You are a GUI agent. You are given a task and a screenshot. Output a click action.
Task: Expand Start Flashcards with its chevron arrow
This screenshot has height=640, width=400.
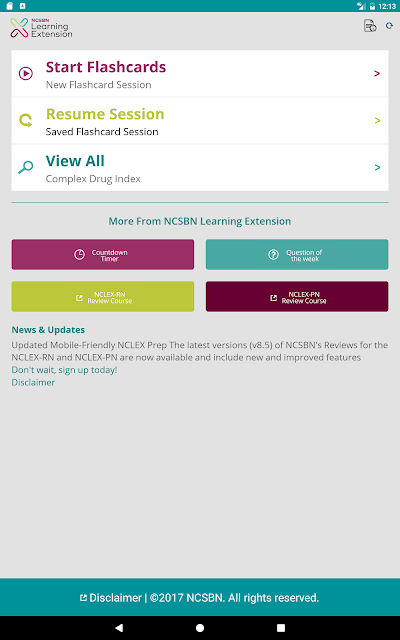pyautogui.click(x=377, y=73)
